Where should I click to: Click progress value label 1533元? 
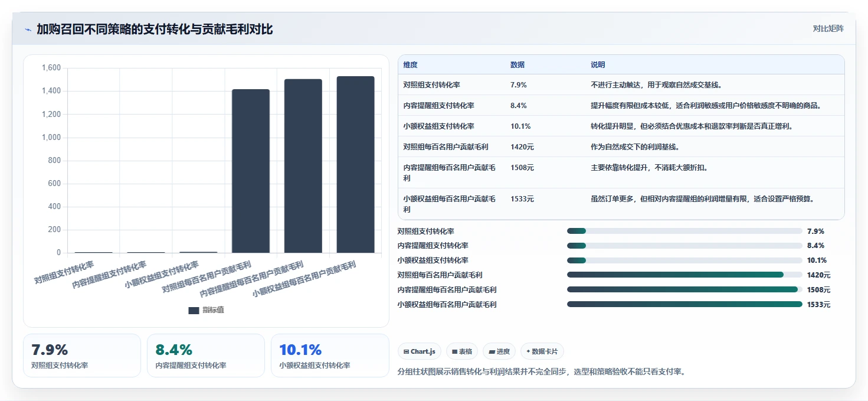819,304
